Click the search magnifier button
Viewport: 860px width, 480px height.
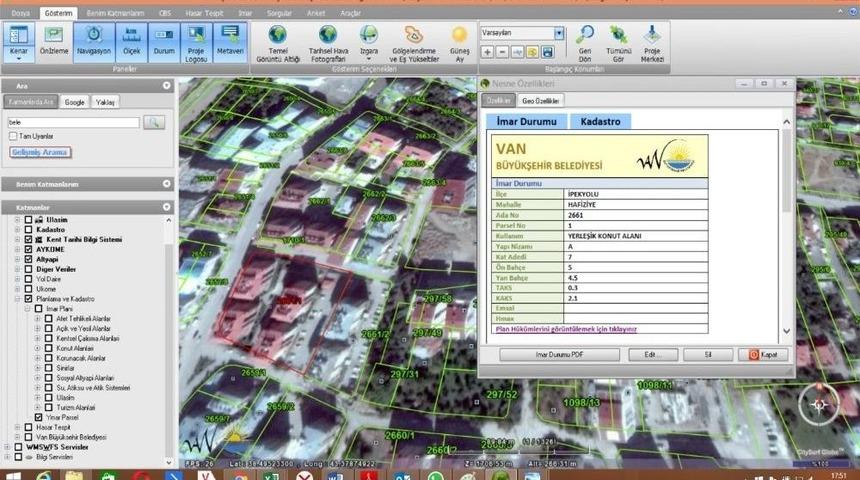coord(153,122)
